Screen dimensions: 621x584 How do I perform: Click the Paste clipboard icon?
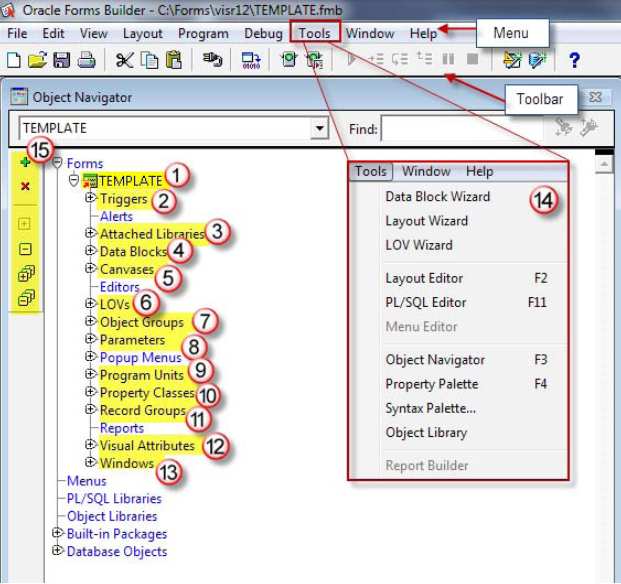tap(173, 60)
